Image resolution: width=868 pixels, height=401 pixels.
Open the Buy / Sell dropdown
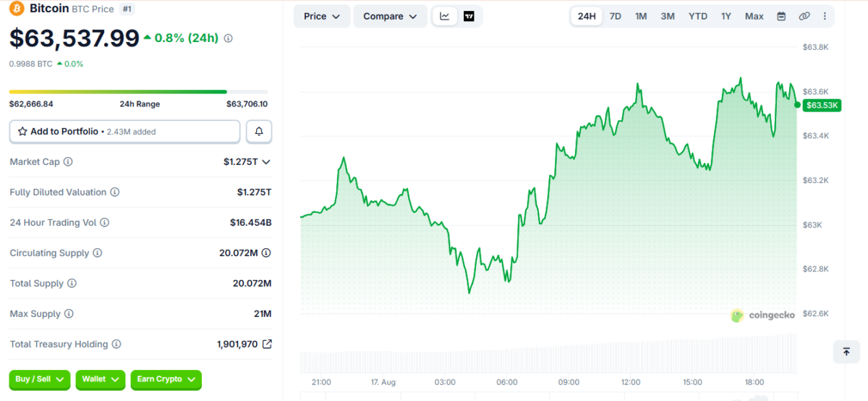(x=40, y=379)
